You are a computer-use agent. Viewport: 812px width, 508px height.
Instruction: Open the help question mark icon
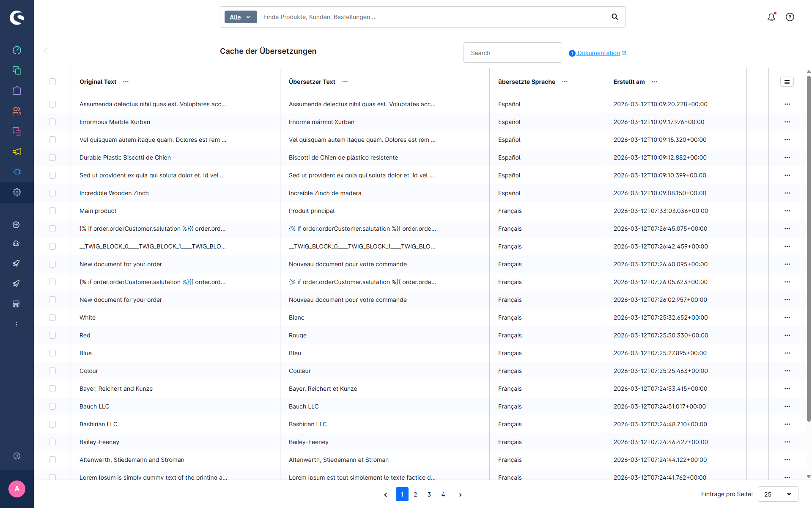pos(790,17)
